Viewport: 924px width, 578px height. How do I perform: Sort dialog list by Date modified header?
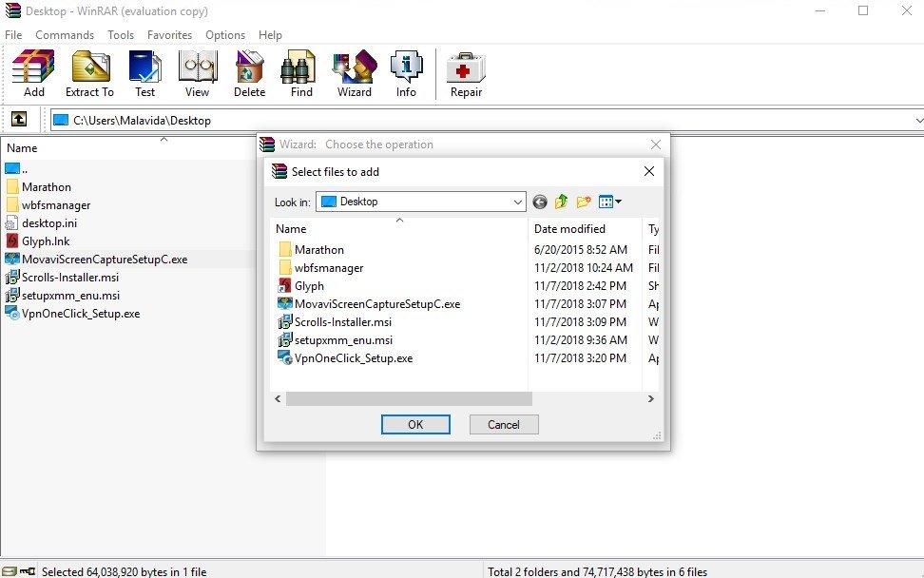click(x=585, y=228)
